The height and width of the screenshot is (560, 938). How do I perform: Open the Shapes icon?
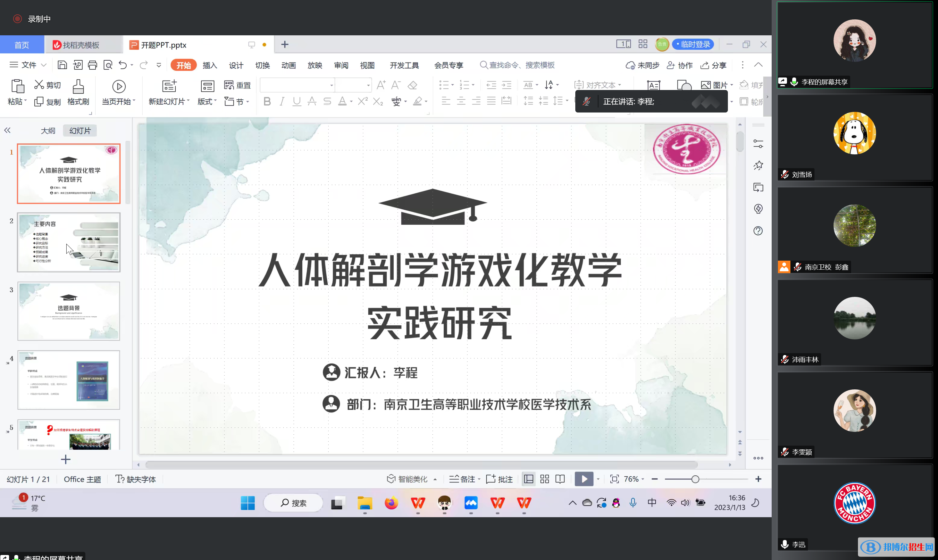point(684,85)
